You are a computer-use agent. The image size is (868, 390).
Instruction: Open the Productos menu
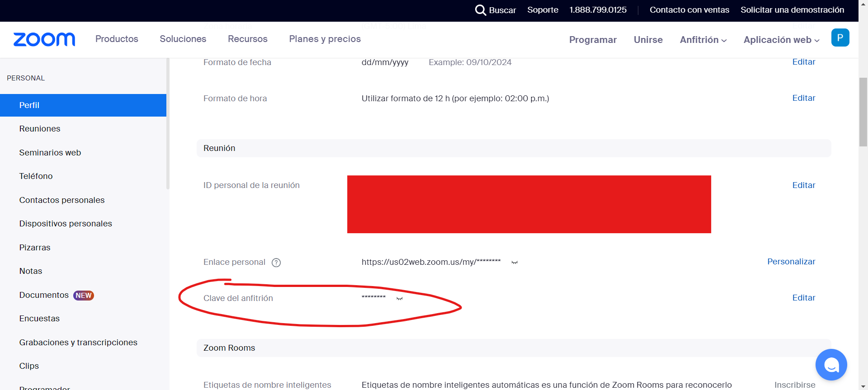tap(117, 39)
